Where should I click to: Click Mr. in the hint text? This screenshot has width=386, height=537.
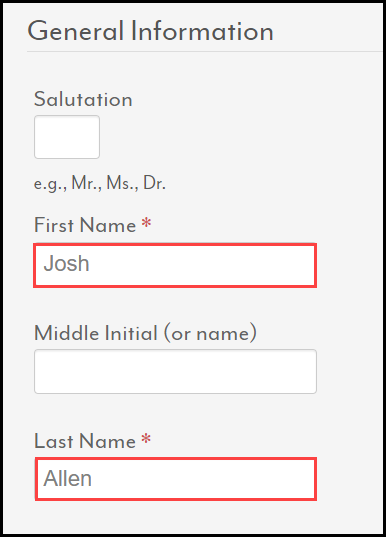[x=86, y=183]
